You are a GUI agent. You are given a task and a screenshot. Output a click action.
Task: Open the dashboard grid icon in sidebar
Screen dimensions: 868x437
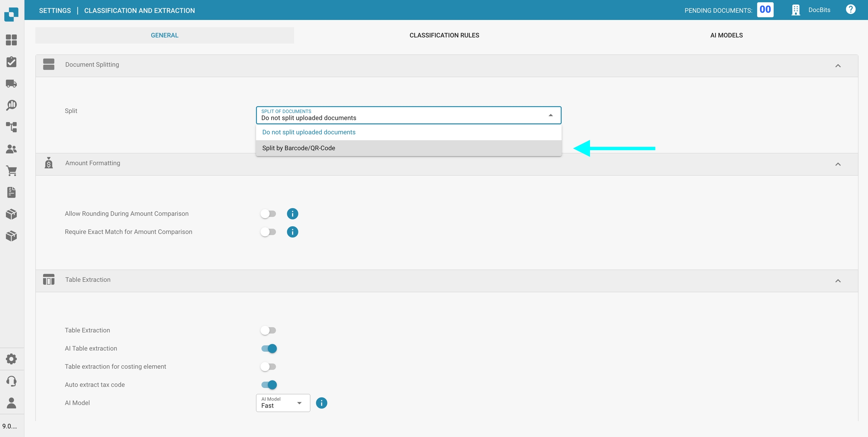click(11, 40)
